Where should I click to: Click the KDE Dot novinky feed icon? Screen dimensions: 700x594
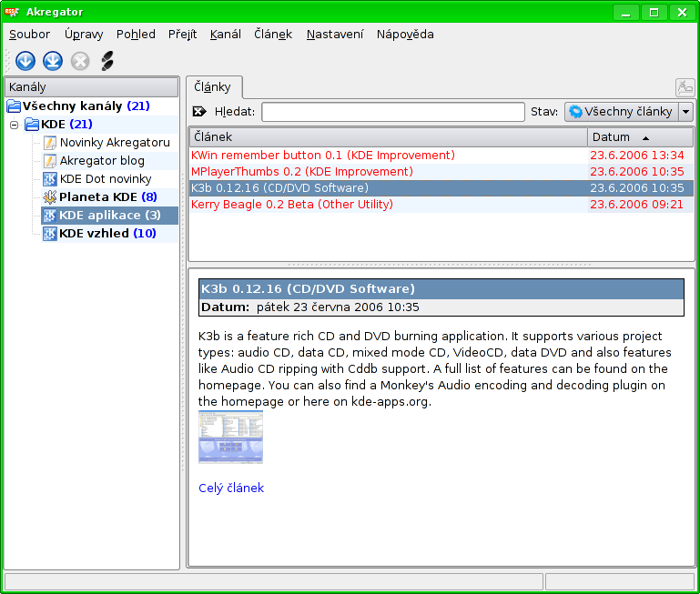click(x=49, y=179)
